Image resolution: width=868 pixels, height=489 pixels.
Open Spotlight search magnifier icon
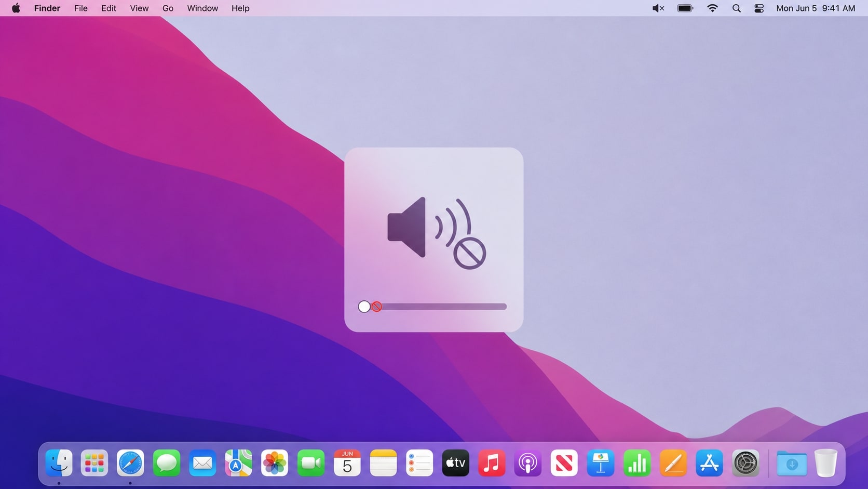click(736, 8)
